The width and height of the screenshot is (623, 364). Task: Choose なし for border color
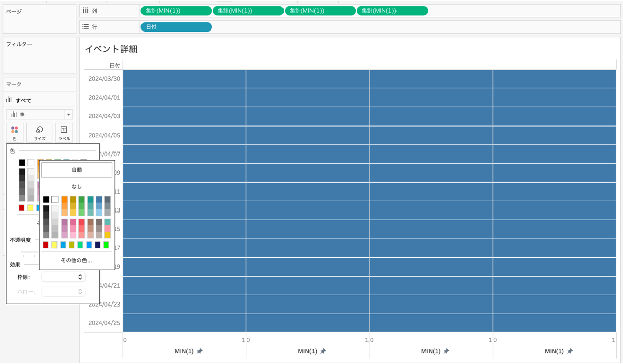point(77,187)
